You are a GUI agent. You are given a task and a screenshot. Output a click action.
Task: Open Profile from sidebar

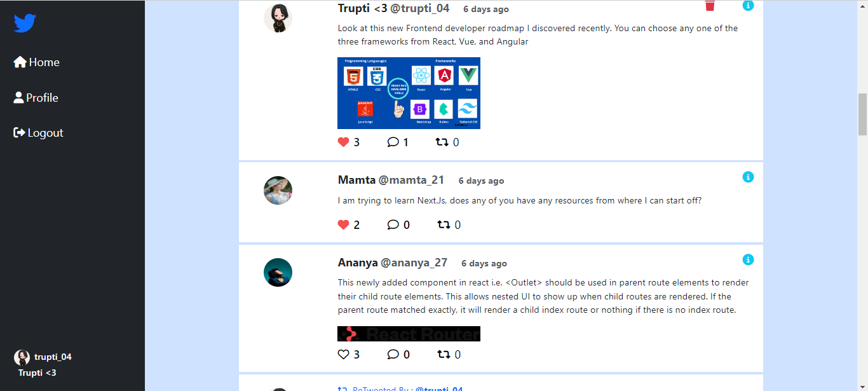point(36,98)
